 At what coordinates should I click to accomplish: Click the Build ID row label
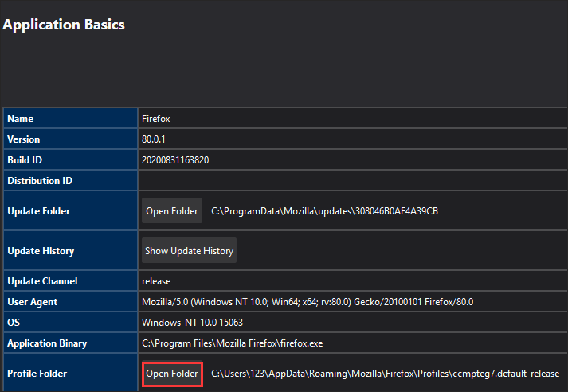click(25, 160)
